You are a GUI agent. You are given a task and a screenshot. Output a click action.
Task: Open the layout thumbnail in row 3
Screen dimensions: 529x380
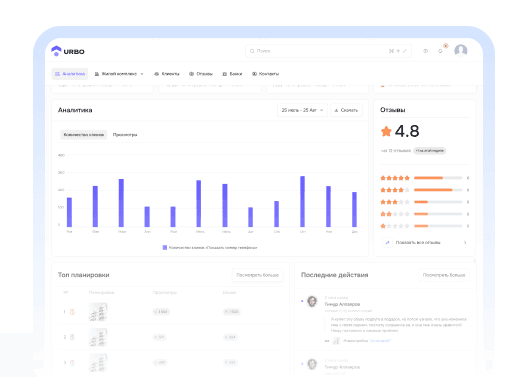pos(98,362)
